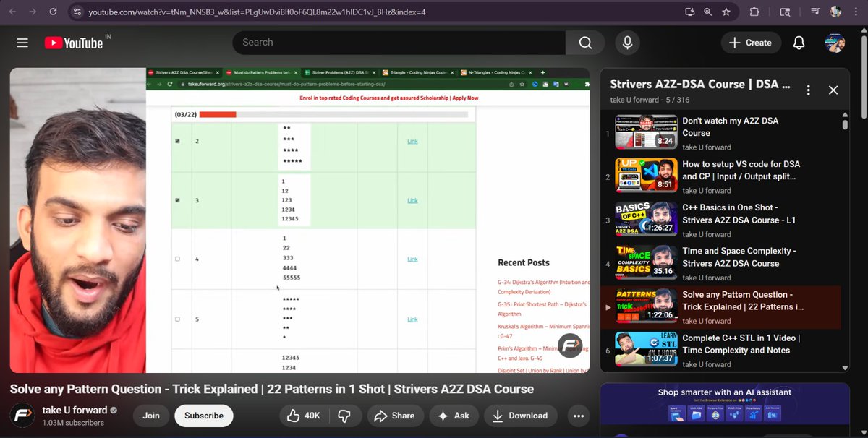This screenshot has height=438, width=868.
Task: Click the 8:24 duration thumbnail
Action: 646,132
